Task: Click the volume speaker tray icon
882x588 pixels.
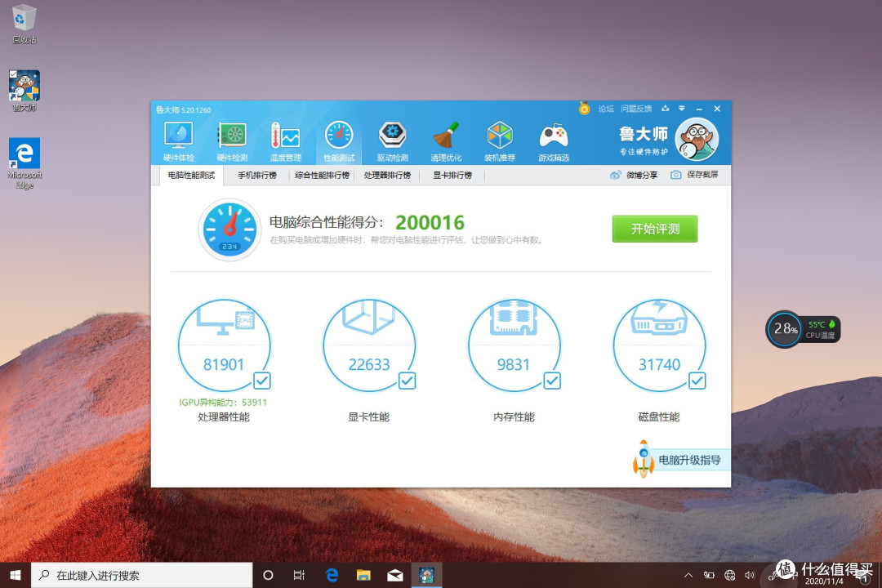Action: tap(749, 575)
